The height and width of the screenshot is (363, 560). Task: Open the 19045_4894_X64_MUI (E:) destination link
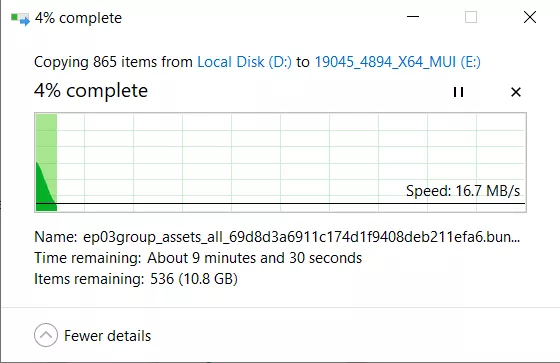(x=397, y=62)
